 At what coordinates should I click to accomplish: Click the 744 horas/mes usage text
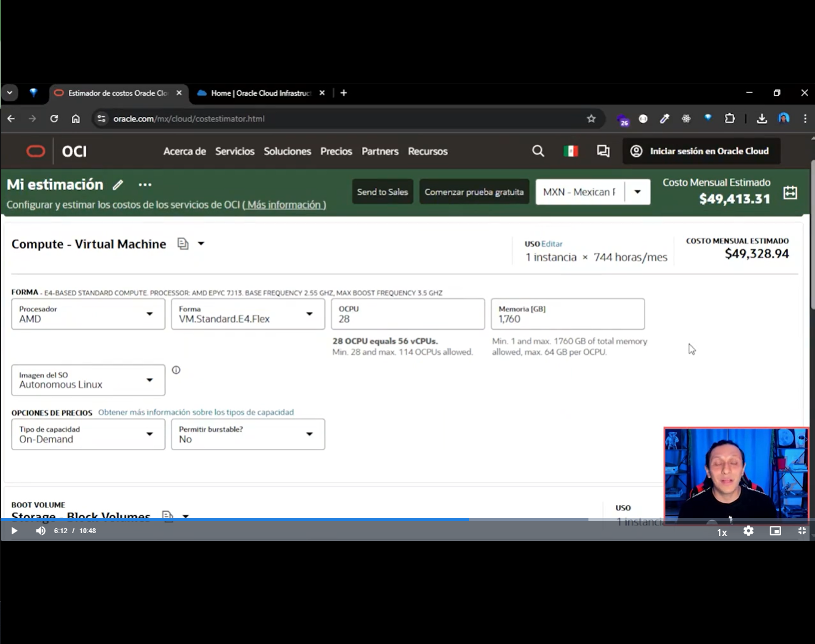click(x=630, y=257)
